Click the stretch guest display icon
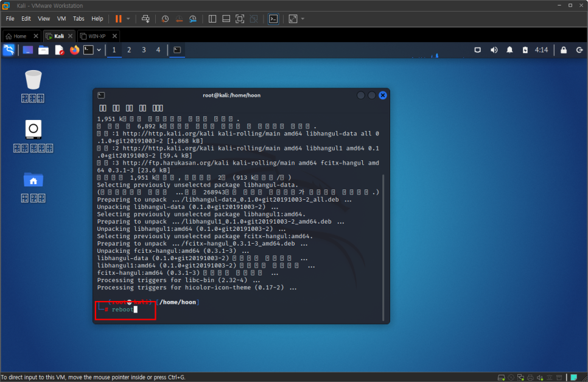 pyautogui.click(x=293, y=19)
